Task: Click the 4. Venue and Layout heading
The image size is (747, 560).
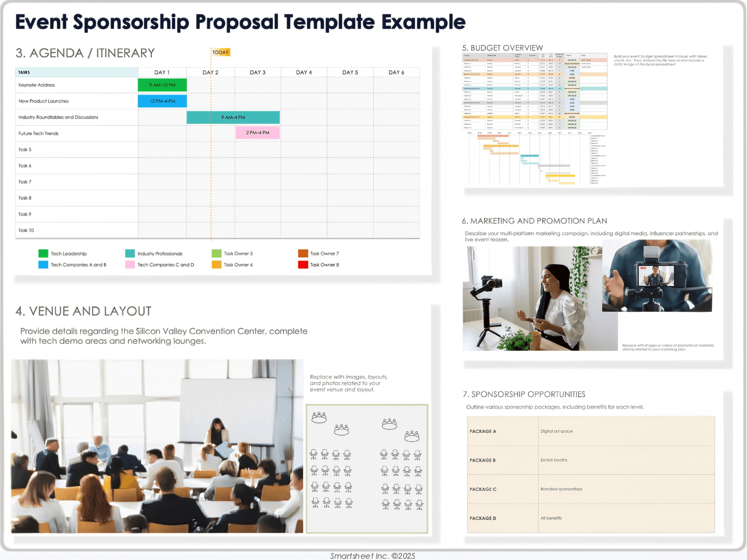Action: pyautogui.click(x=83, y=311)
